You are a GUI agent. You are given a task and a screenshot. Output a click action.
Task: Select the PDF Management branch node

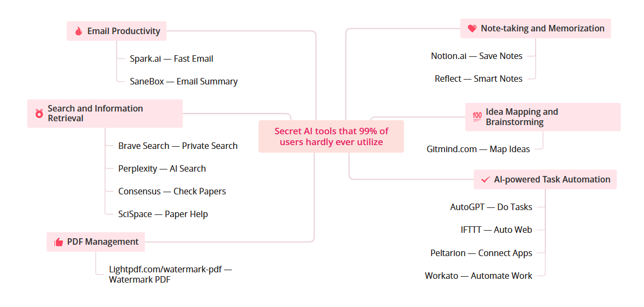pos(96,241)
